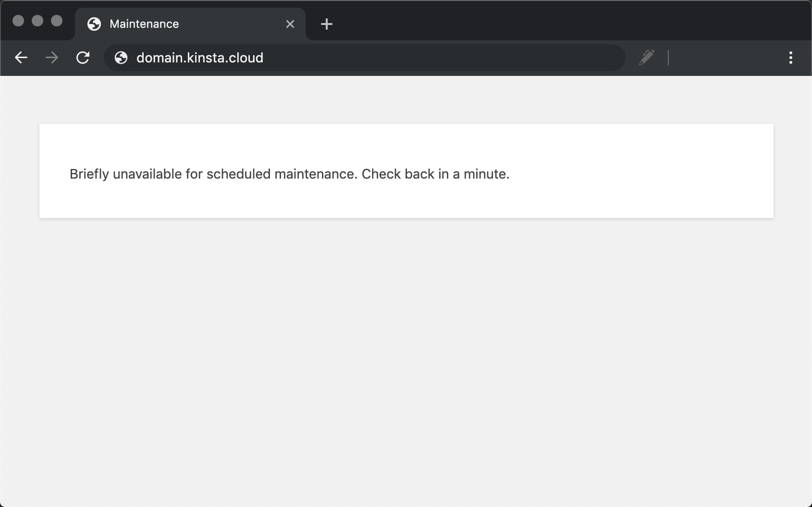Click the pen extension icon in the toolbar

[647, 58]
